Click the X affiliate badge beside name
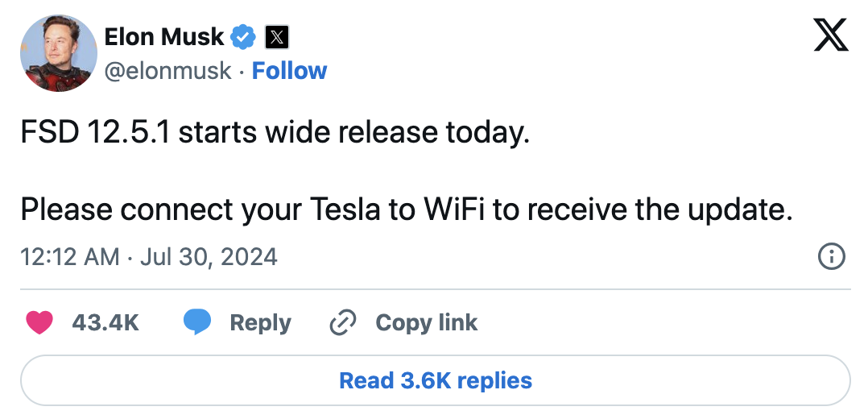The height and width of the screenshot is (419, 868). tap(277, 36)
